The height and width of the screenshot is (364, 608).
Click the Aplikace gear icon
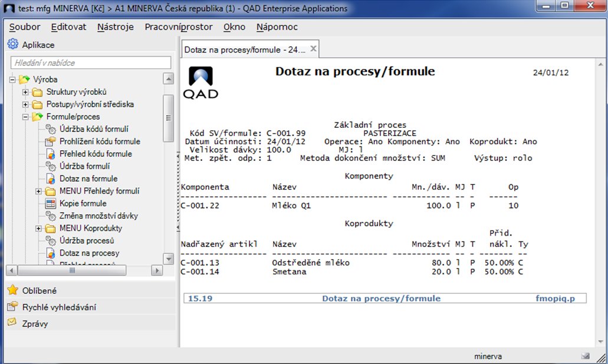pyautogui.click(x=13, y=44)
